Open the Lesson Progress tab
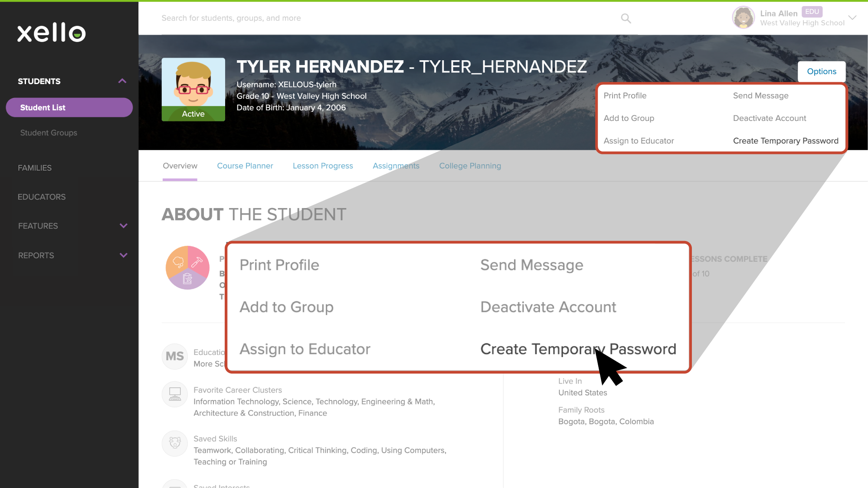The height and width of the screenshot is (488, 868). click(323, 166)
